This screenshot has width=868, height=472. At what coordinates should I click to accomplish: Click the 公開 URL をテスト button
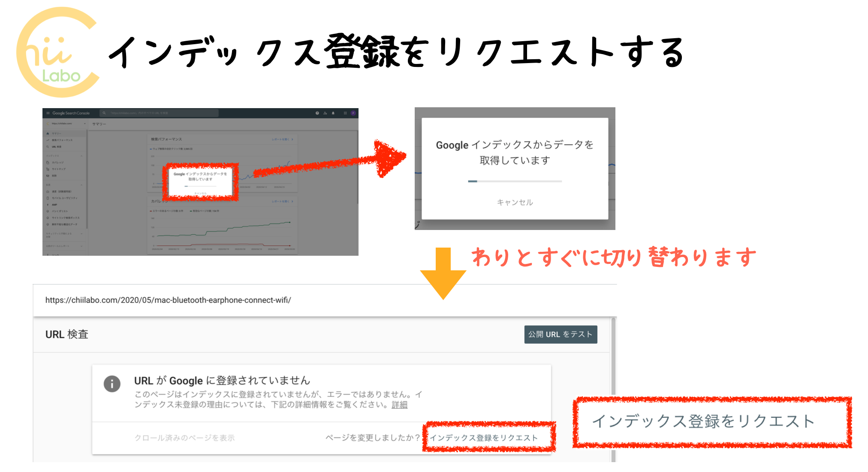[560, 334]
